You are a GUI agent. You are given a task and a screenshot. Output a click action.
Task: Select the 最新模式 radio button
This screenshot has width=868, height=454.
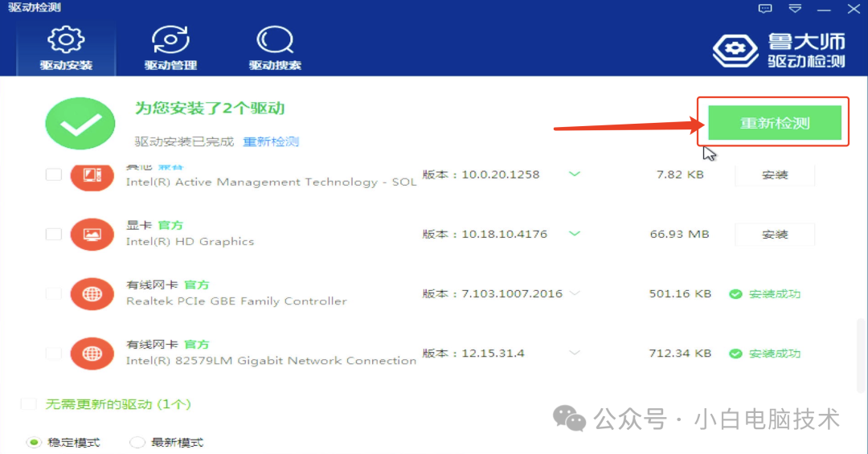click(x=137, y=443)
